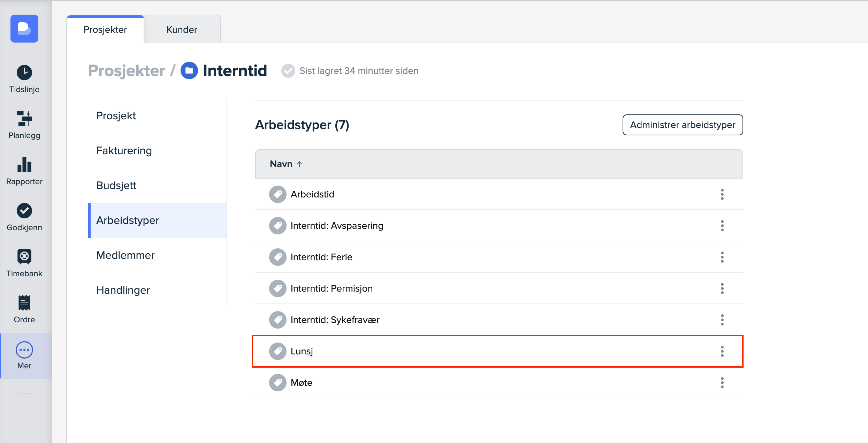Open the Tidslinje clock icon
This screenshot has width=868, height=443.
pyautogui.click(x=24, y=73)
